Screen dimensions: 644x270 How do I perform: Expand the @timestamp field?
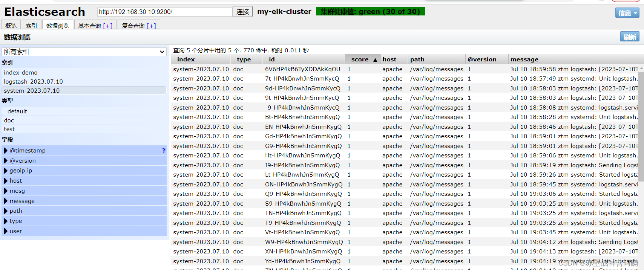(6, 150)
